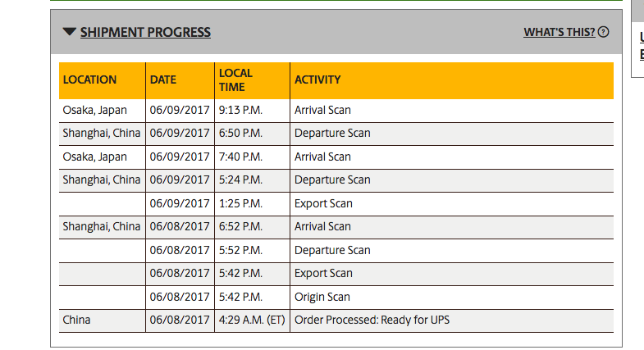The image size is (644, 350).
Task: Select Shanghai, China in the 5:24 P.M. row
Action: [102, 180]
